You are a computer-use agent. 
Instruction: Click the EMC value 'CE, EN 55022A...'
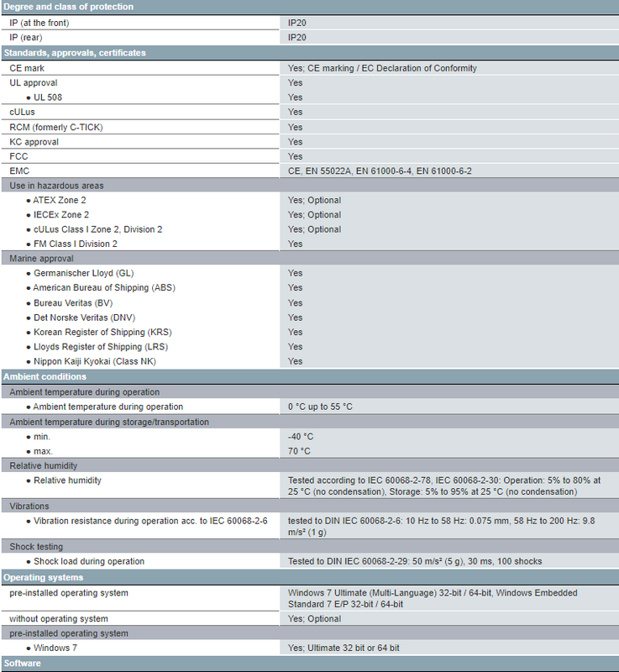380,171
